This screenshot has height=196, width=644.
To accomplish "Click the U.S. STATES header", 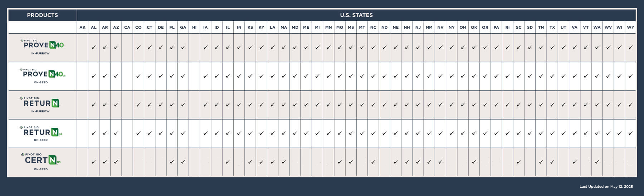I will tap(356, 15).
